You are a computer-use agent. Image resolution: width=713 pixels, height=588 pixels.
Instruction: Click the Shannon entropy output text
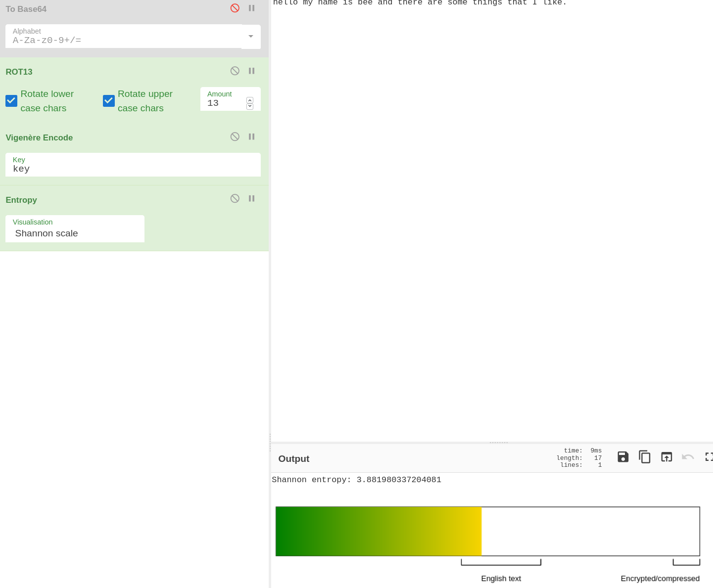(x=356, y=480)
